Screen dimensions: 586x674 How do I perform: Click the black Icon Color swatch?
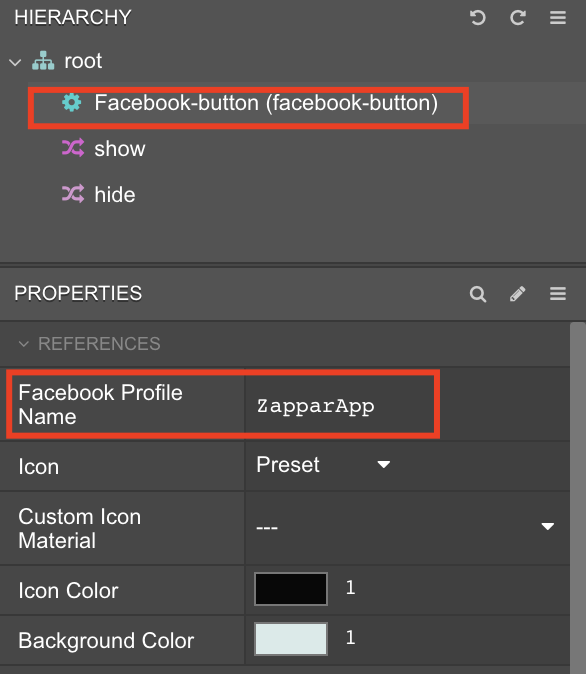(291, 589)
